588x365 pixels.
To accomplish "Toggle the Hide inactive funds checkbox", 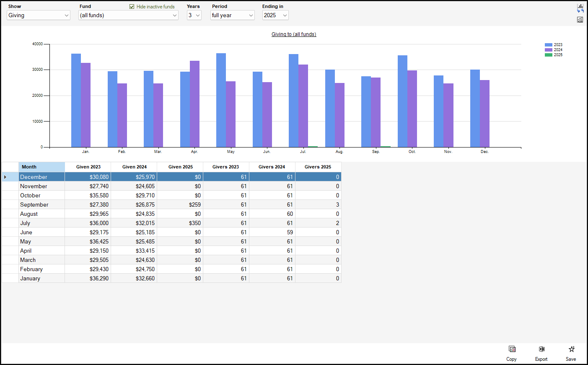I will coord(132,7).
